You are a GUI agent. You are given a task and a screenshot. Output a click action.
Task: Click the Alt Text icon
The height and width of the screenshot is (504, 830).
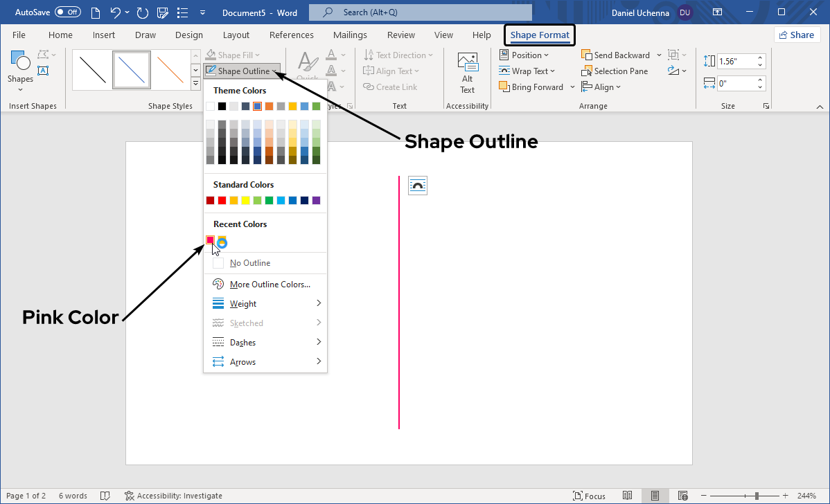click(468, 73)
